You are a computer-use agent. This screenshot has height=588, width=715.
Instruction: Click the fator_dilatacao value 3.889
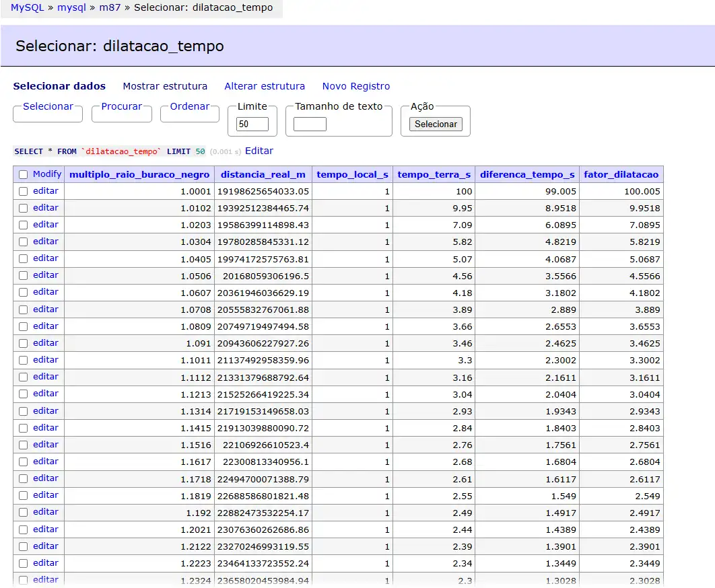point(648,310)
